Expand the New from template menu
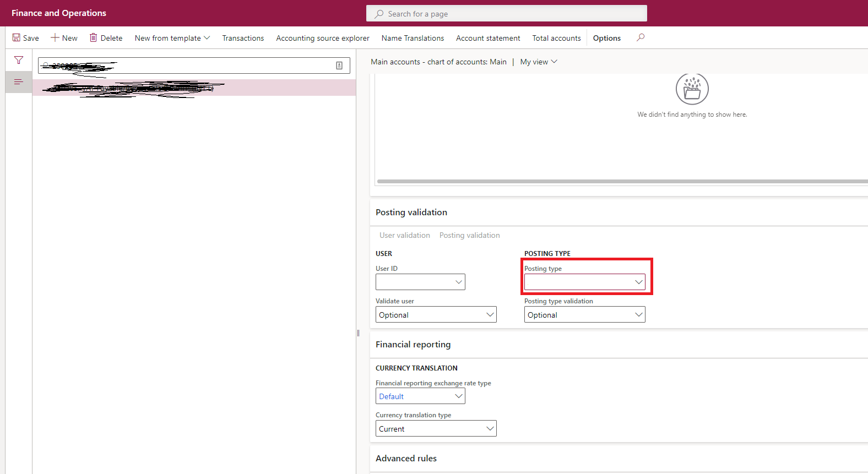Viewport: 868px width, 474px height. click(x=172, y=38)
